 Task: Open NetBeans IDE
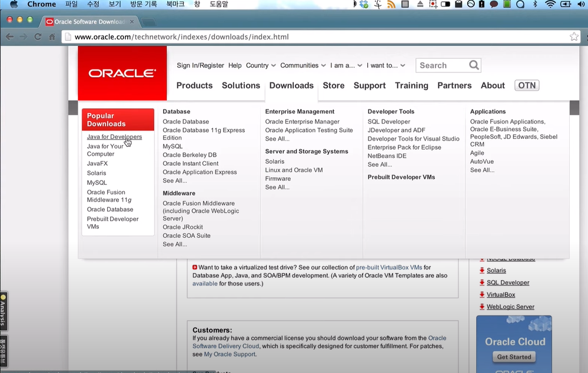[x=387, y=156]
